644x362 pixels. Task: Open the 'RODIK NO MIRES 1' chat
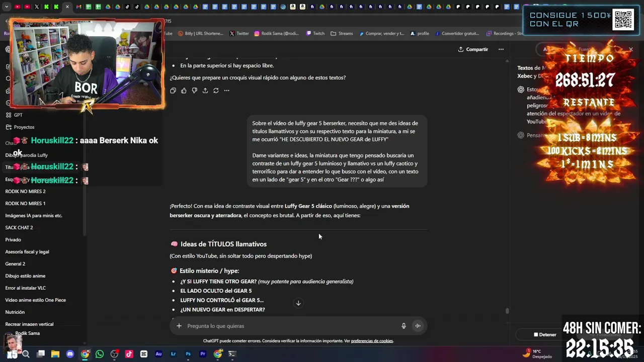click(x=25, y=204)
